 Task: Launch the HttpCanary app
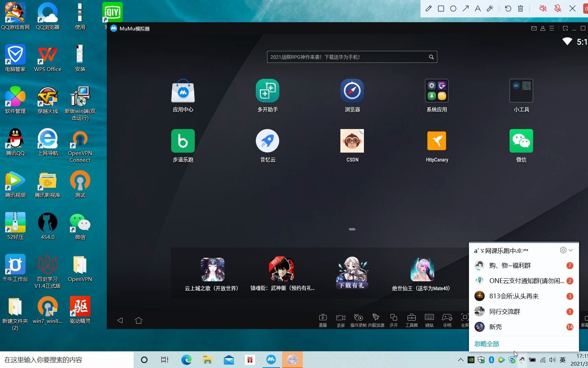click(437, 141)
